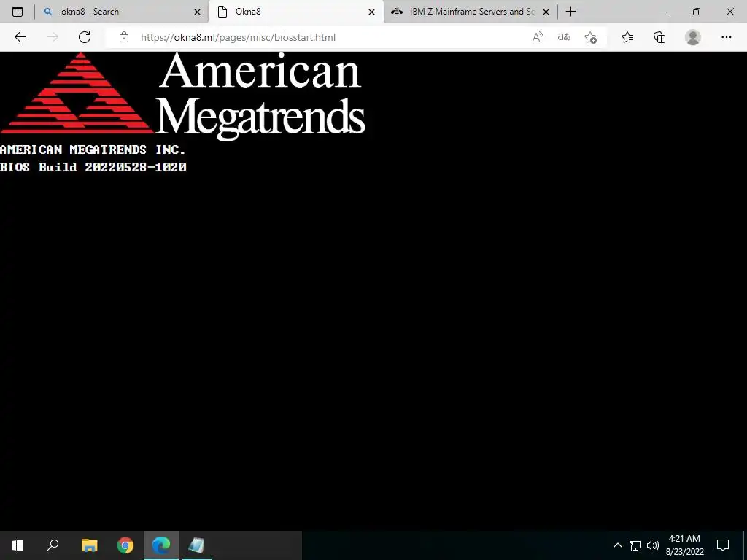Close the okna8 - Search tab
747x560 pixels.
click(197, 12)
